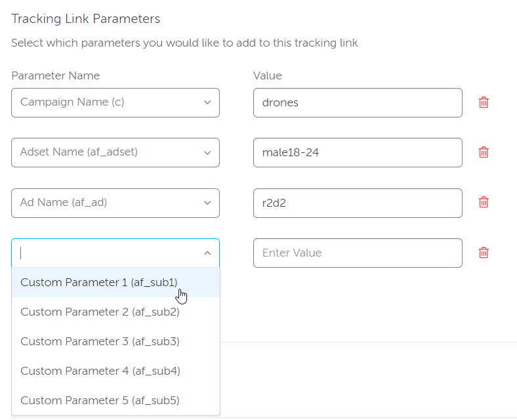Click the open parameter name search box
Image resolution: width=517 pixels, height=420 pixels.
[105, 253]
